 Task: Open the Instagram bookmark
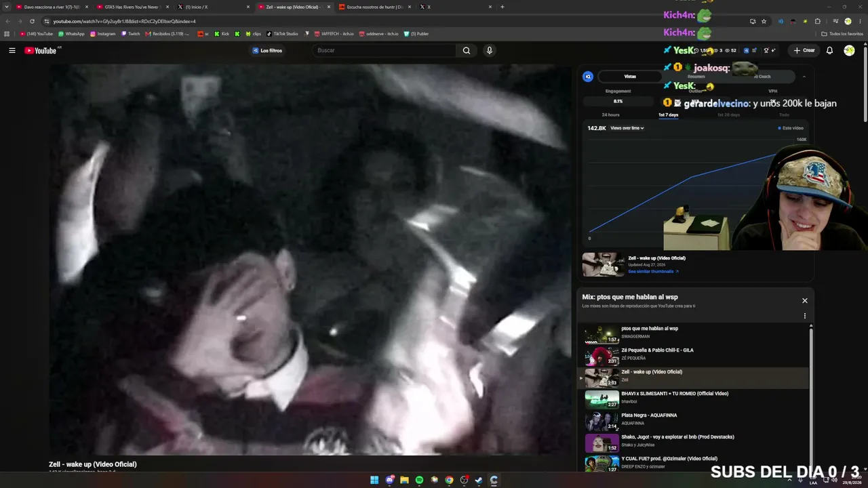[x=103, y=34]
